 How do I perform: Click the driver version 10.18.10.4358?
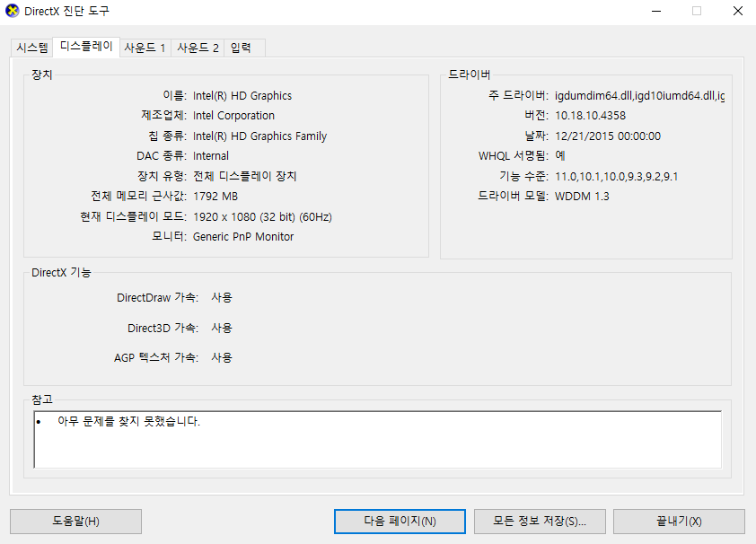point(590,116)
